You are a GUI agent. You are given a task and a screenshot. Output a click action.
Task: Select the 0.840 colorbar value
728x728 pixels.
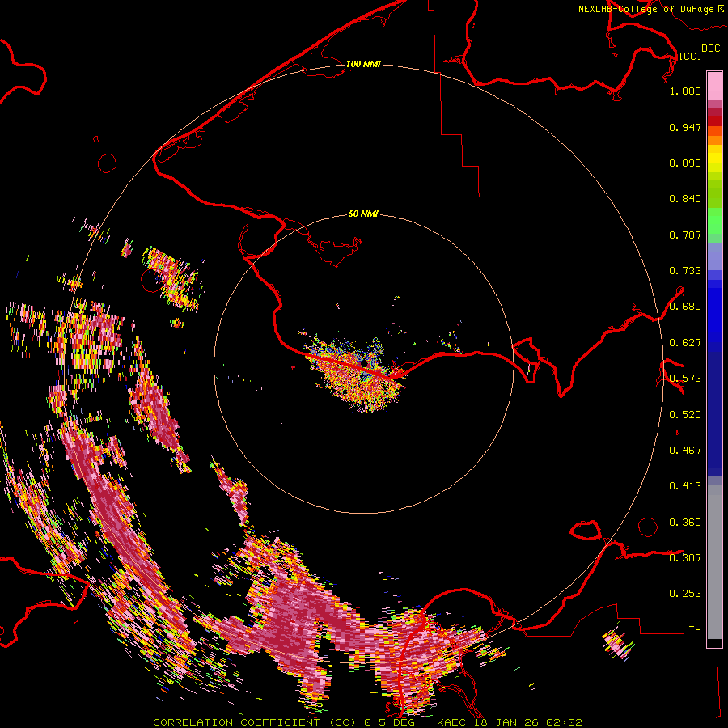pyautogui.click(x=685, y=199)
